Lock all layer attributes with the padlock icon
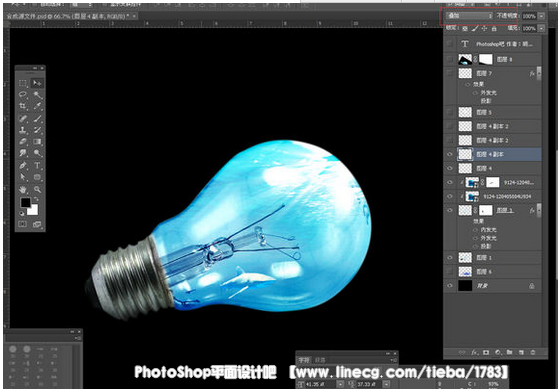The image size is (558, 389). (x=494, y=28)
